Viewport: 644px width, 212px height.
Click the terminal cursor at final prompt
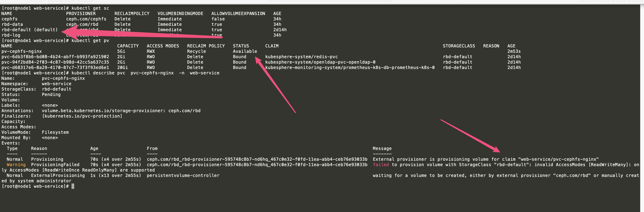(x=73, y=186)
